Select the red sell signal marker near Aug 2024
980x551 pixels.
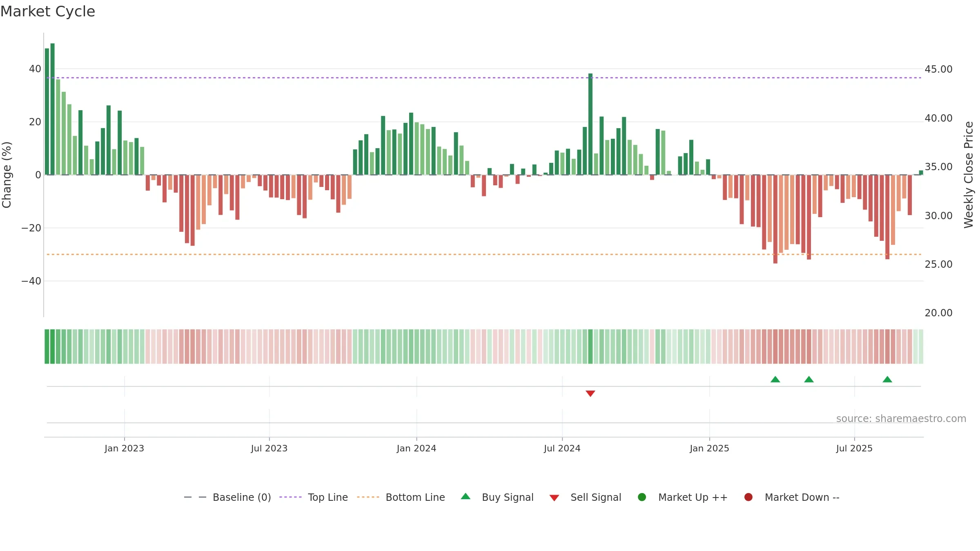(x=590, y=393)
